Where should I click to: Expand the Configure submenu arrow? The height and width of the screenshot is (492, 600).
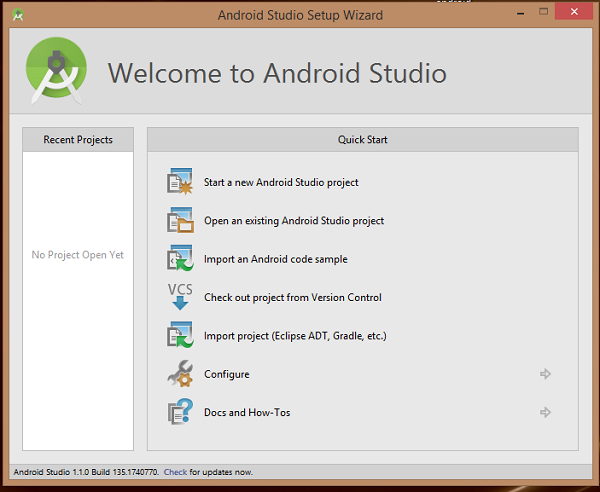click(x=545, y=374)
